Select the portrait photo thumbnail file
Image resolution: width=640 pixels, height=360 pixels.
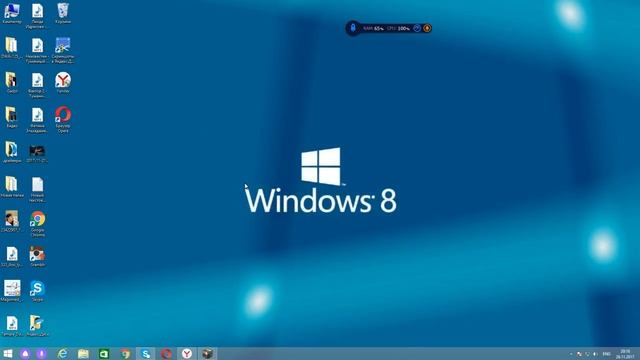11,222
